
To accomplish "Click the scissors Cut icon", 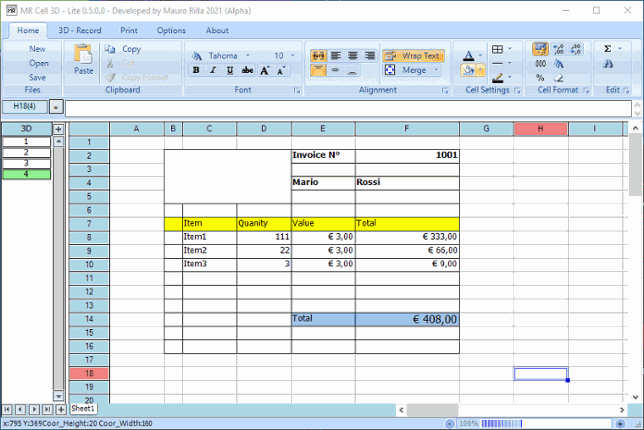I will (x=110, y=63).
